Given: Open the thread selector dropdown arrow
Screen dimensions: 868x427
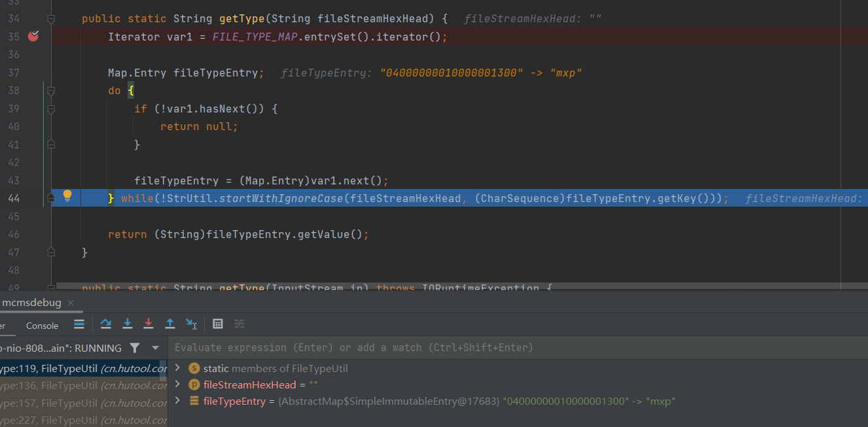Looking at the screenshot, I should tap(155, 348).
